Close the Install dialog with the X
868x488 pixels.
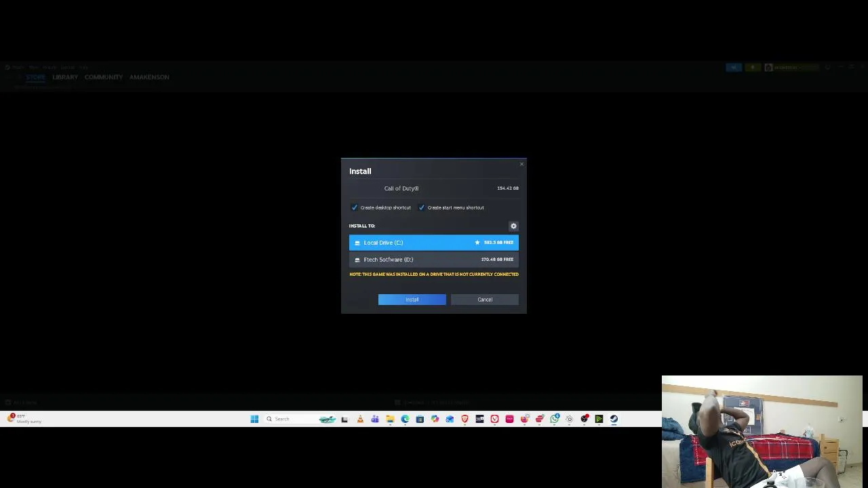click(521, 164)
